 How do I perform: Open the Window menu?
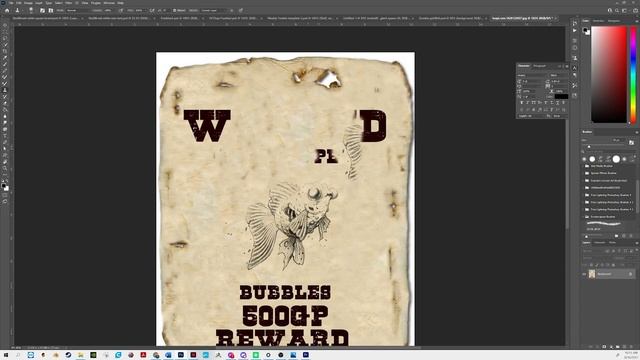tap(109, 3)
